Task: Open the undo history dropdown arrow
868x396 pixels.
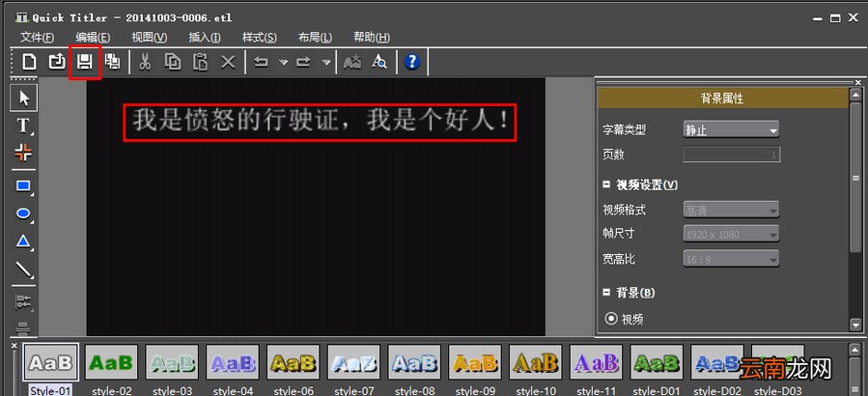Action: tap(284, 63)
